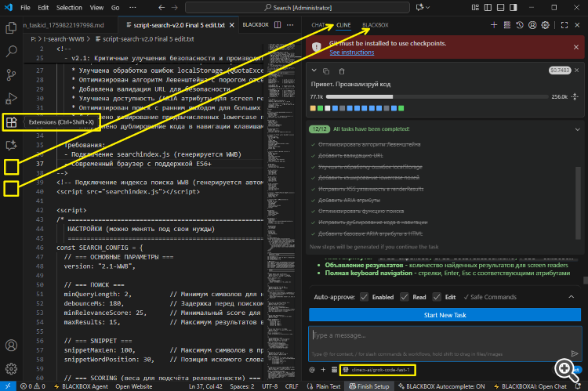Toggle the Edit auto-approve checkbox

click(x=437, y=297)
